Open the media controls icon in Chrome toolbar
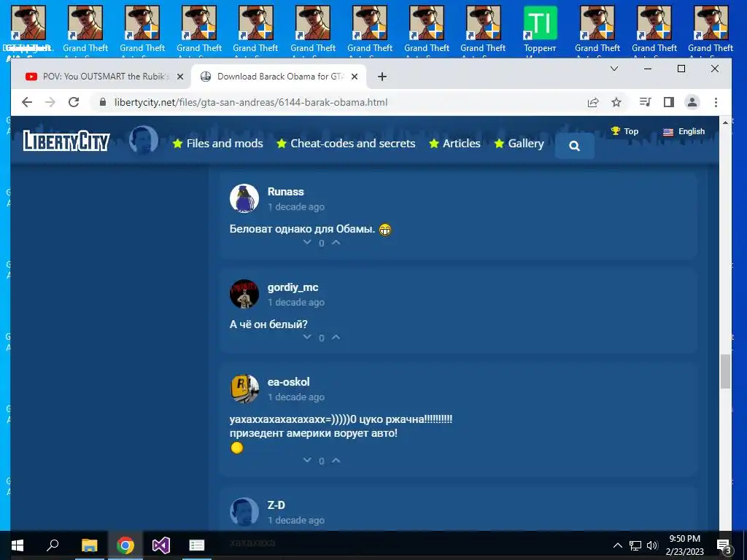The height and width of the screenshot is (560, 747). 645,102
